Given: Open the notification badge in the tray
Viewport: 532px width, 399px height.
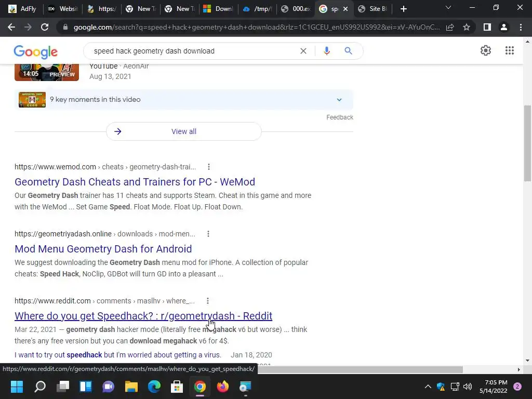Looking at the screenshot, I should [x=517, y=387].
